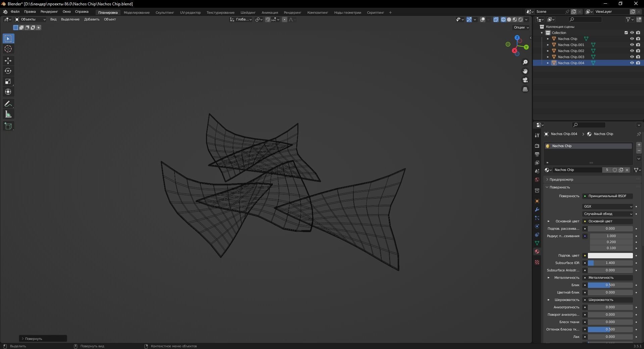Toggle the Collection eye visibility icon
644x349 pixels.
coord(632,33)
